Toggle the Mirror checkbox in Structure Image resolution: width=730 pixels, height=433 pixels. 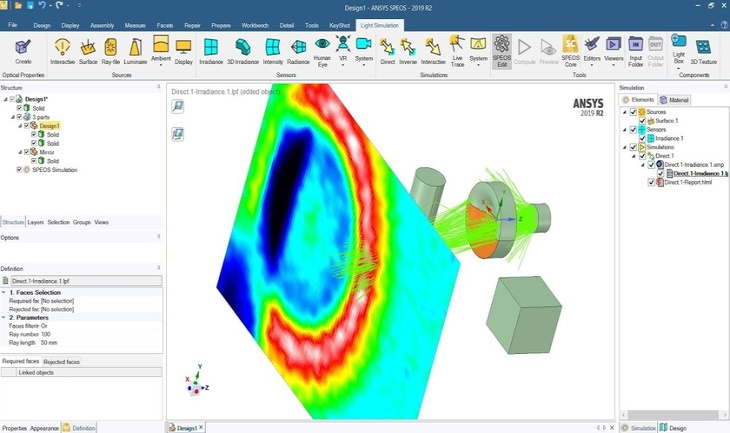[27, 152]
